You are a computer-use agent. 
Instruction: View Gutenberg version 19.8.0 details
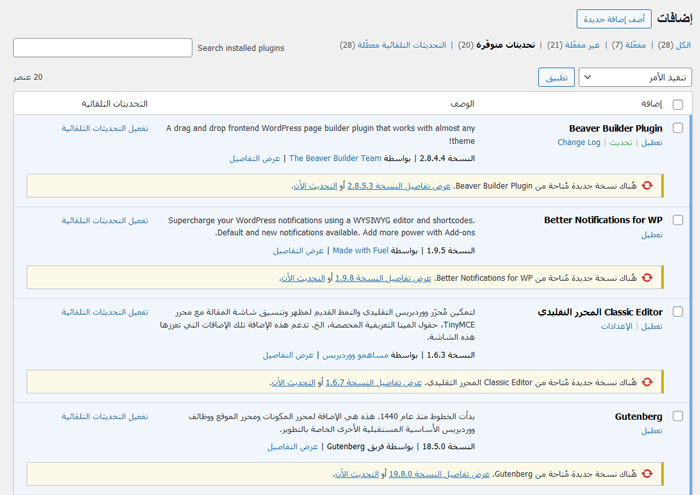click(439, 474)
